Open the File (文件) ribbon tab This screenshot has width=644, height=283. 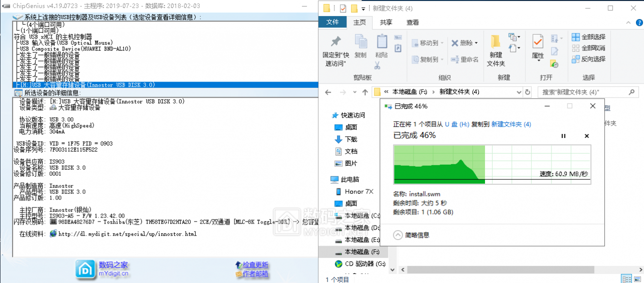tap(333, 22)
